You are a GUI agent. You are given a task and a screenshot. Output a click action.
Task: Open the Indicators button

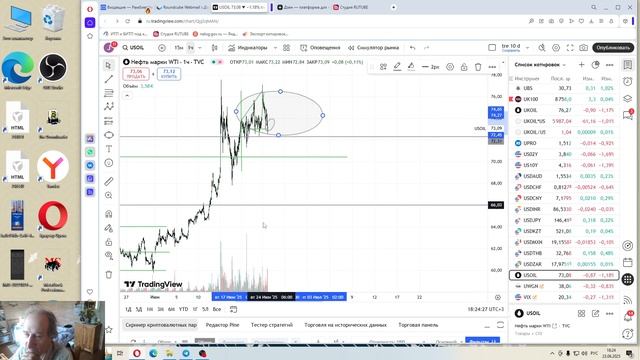248,48
